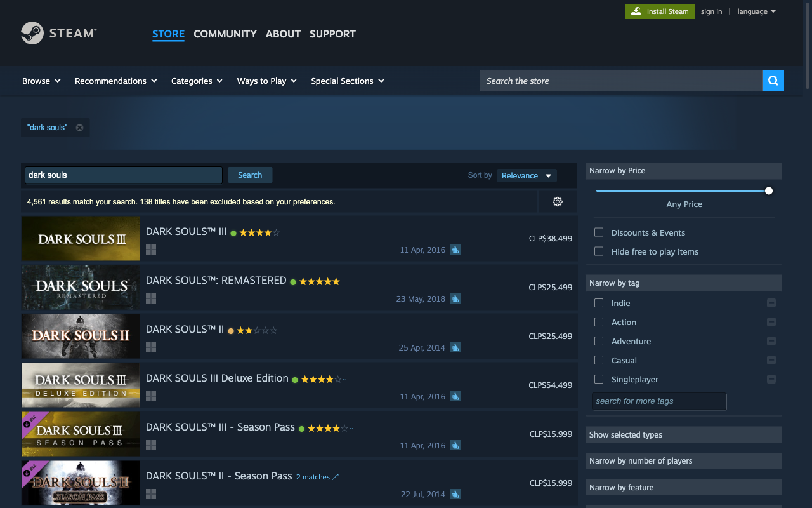Click Windows icon under DARK SOULS II
This screenshot has width=812, height=508.
click(151, 347)
